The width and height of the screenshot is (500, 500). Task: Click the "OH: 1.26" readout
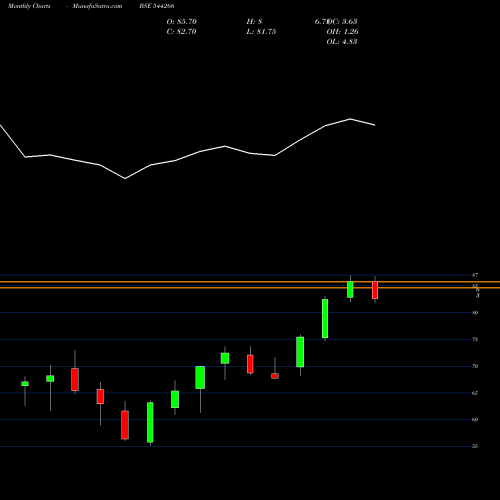click(x=343, y=32)
